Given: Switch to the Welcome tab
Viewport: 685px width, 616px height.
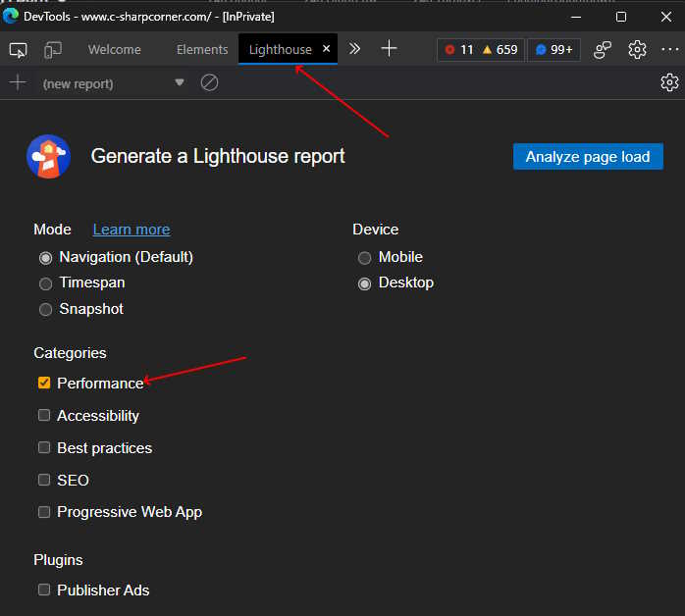Looking at the screenshot, I should (115, 50).
